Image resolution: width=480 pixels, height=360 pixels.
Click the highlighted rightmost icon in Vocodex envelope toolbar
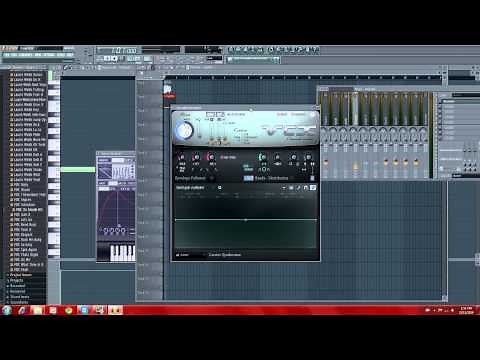[x=313, y=188]
